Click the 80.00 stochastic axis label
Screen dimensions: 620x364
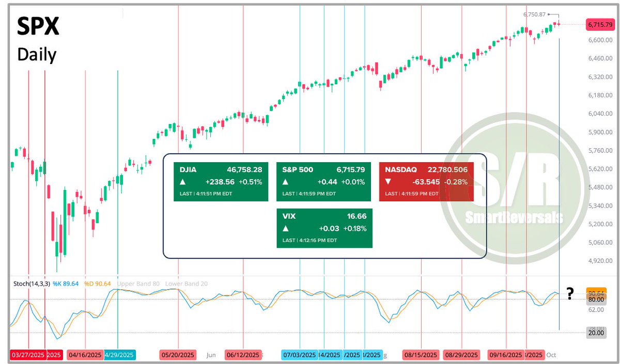[596, 299]
